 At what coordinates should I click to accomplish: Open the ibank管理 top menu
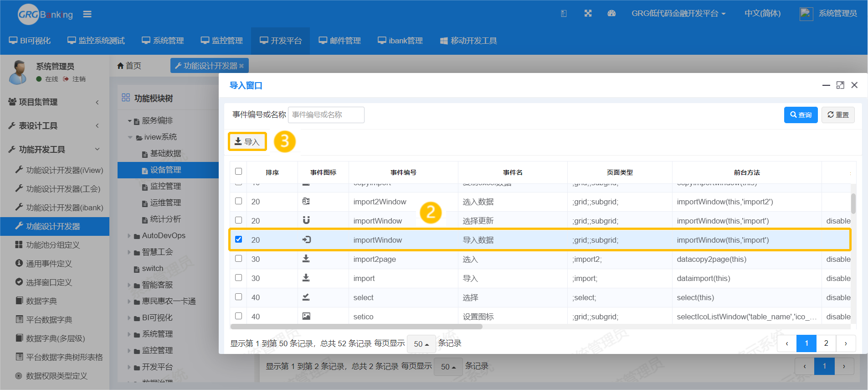pos(400,41)
